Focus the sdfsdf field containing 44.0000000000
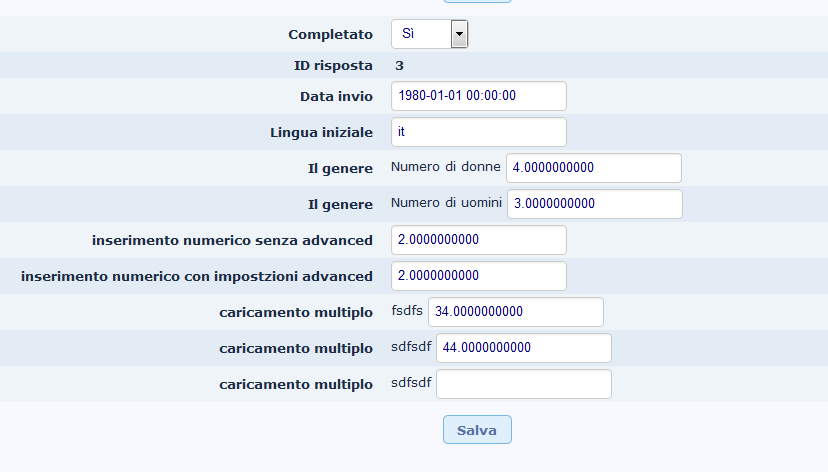Viewport: 828px width, 472px height. click(522, 348)
